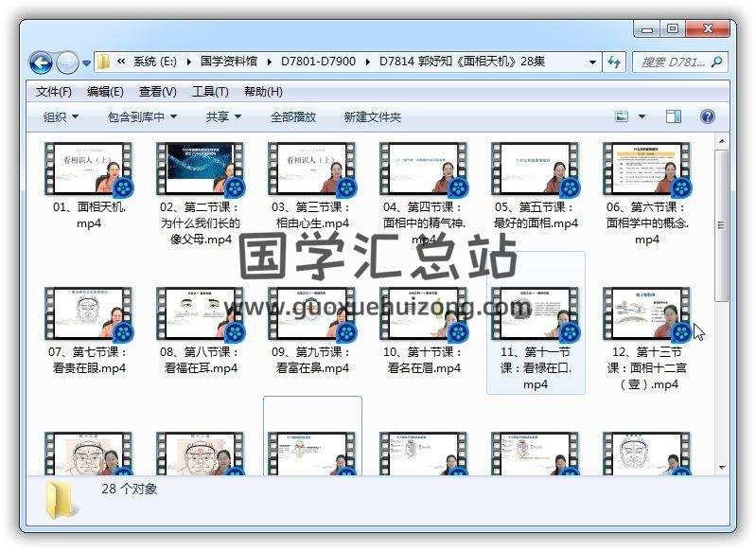Open the view options dropdown arrow
The width and height of the screenshot is (756, 552).
(642, 116)
